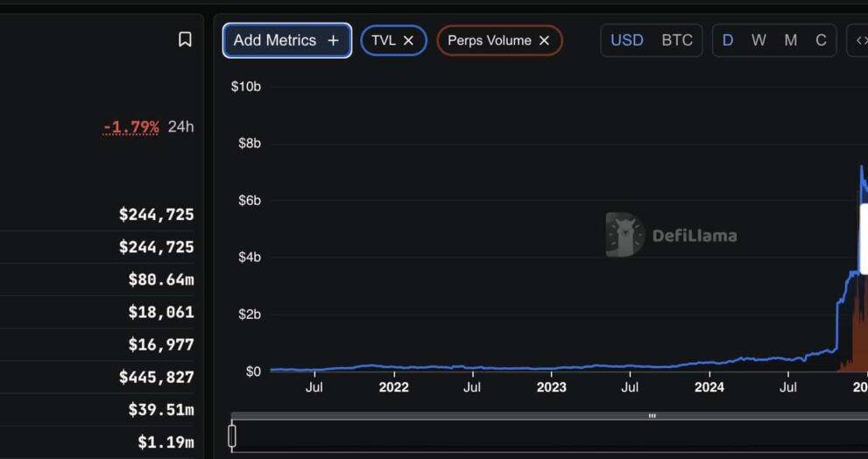This screenshot has width=868, height=459.
Task: Switch the currency to USD
Action: point(626,40)
